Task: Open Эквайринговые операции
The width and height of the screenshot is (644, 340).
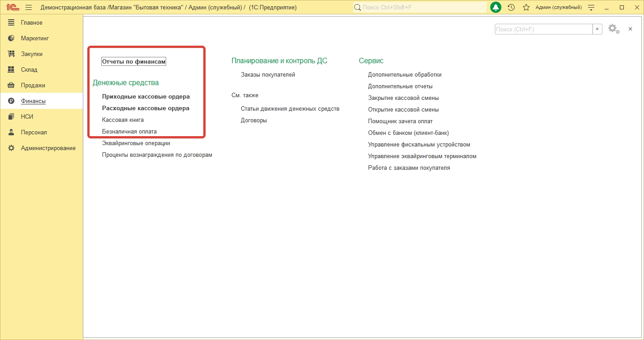Action: click(136, 143)
